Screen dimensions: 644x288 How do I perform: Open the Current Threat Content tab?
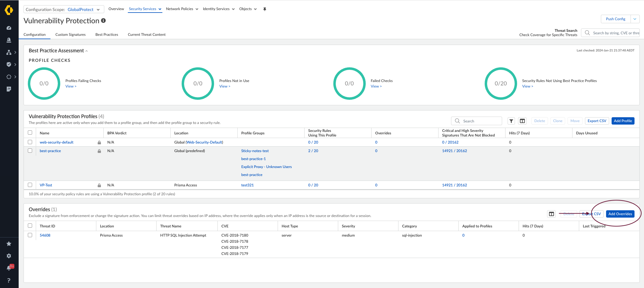[146, 35]
